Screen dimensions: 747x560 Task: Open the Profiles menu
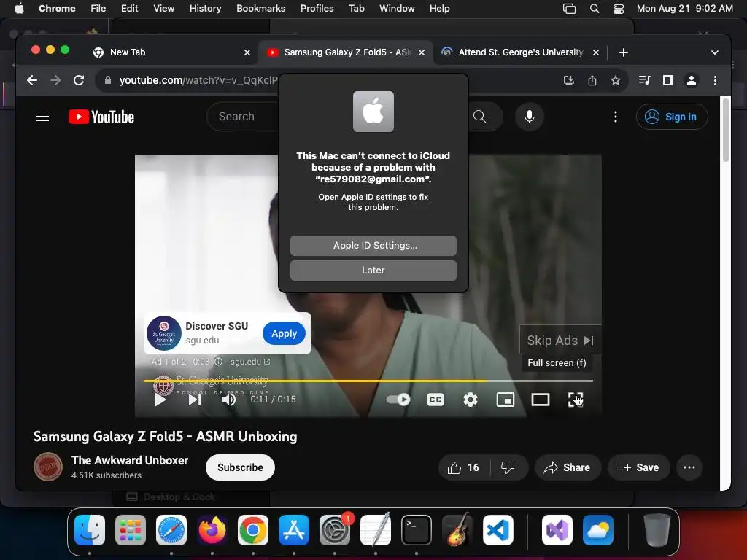pos(317,9)
